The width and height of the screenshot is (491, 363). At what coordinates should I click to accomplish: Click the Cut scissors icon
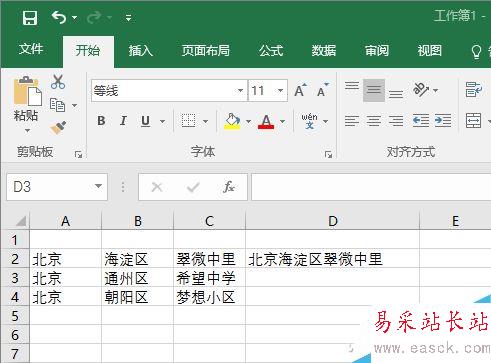coord(58,82)
